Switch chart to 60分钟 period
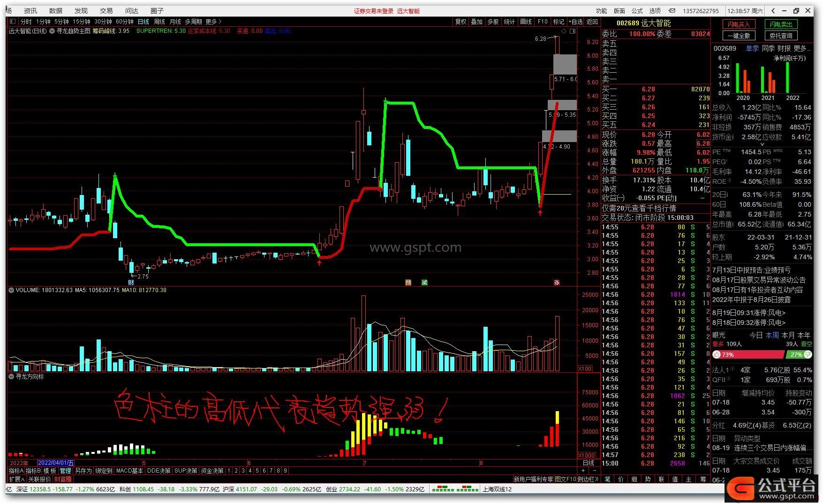 tap(125, 22)
